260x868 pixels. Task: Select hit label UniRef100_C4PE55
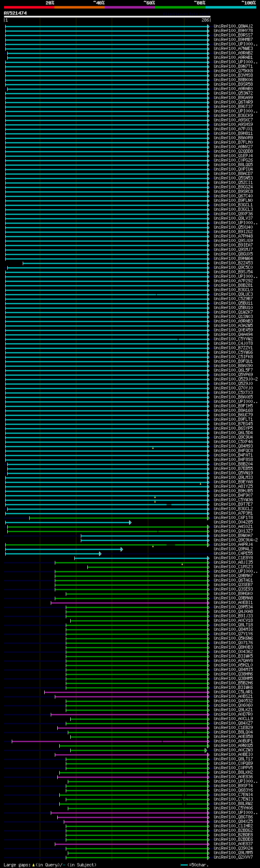coord(233,553)
